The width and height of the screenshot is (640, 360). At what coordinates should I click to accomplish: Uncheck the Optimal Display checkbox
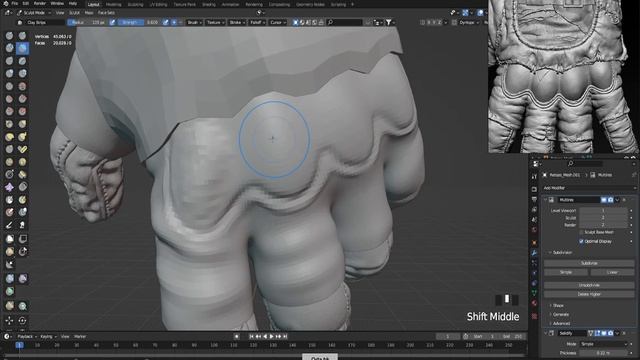(581, 241)
